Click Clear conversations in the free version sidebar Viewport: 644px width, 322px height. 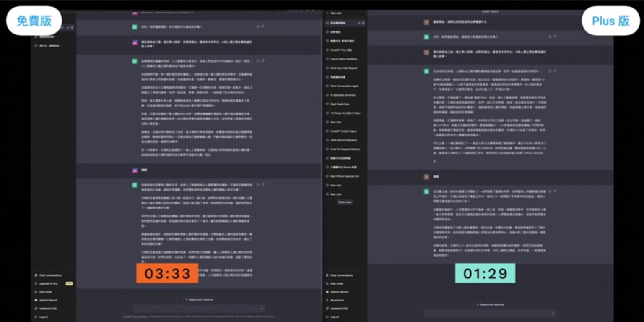[50, 275]
